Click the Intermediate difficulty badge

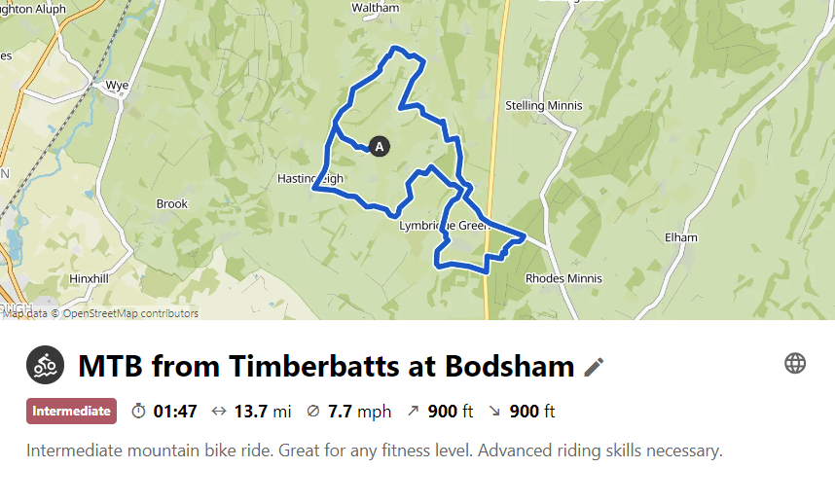[71, 412]
